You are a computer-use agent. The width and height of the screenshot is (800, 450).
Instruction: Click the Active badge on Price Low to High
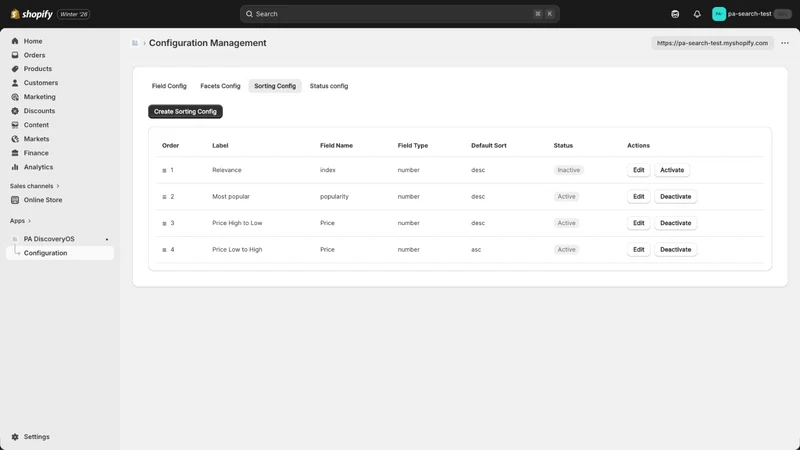click(566, 249)
